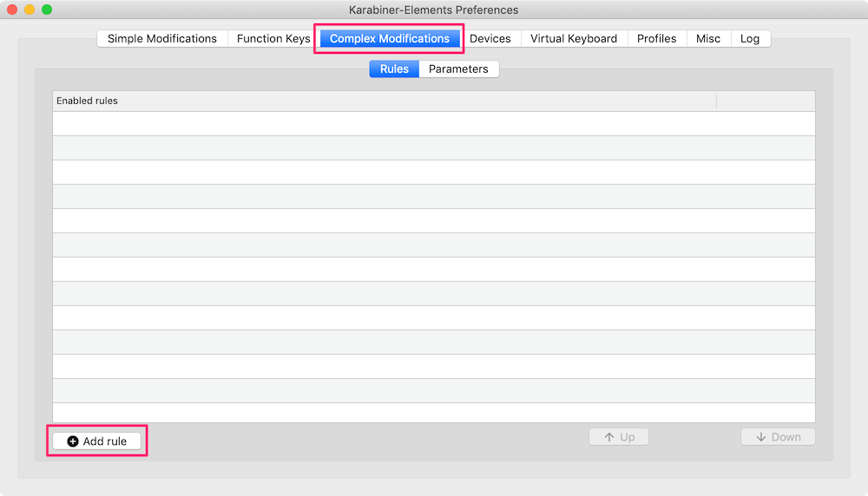Click the plus icon on Add rule
This screenshot has height=496, width=868.
click(73, 441)
